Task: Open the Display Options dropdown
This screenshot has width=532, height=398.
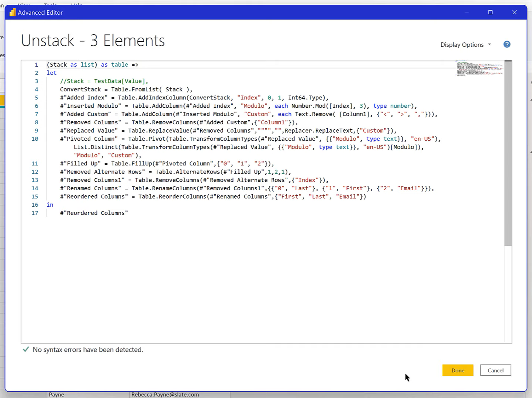Action: [466, 45]
